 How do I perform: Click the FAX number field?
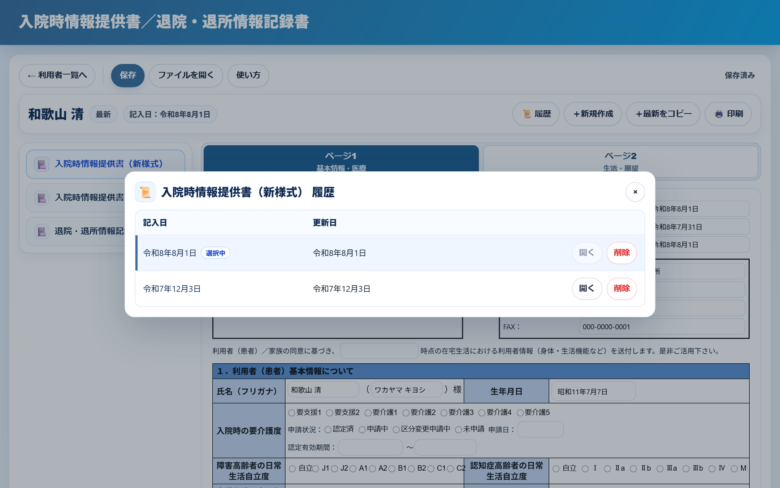[x=662, y=327]
